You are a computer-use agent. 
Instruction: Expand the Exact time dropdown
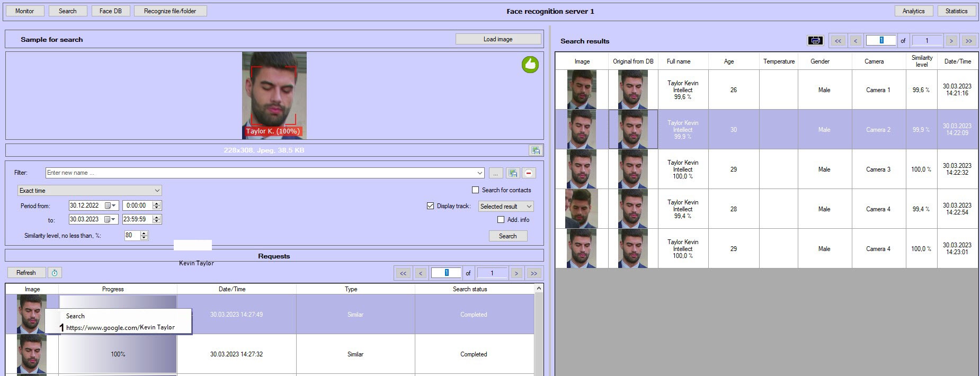(157, 191)
